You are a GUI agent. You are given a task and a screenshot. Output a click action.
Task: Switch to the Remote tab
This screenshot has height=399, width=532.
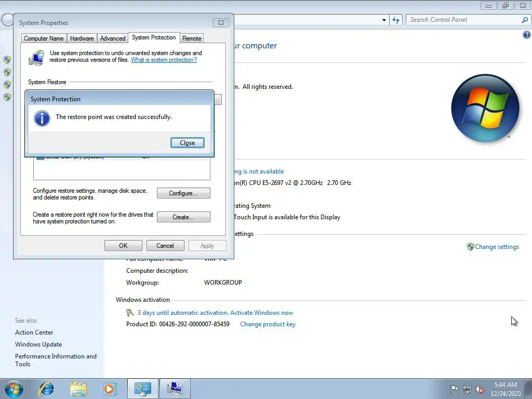[x=192, y=38]
